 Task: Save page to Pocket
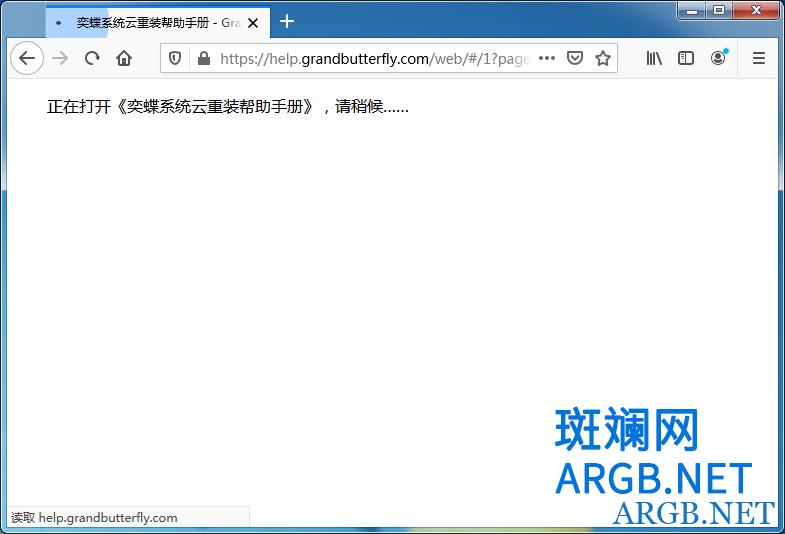click(x=575, y=59)
